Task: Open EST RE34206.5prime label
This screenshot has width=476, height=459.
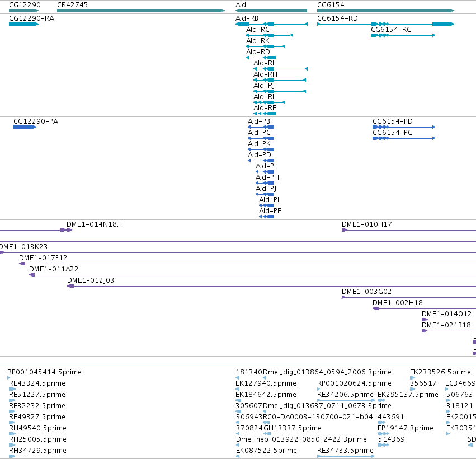Action: click(x=345, y=395)
